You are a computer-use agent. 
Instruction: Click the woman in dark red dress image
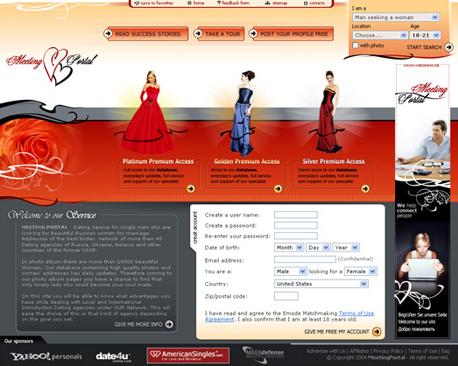point(329,112)
